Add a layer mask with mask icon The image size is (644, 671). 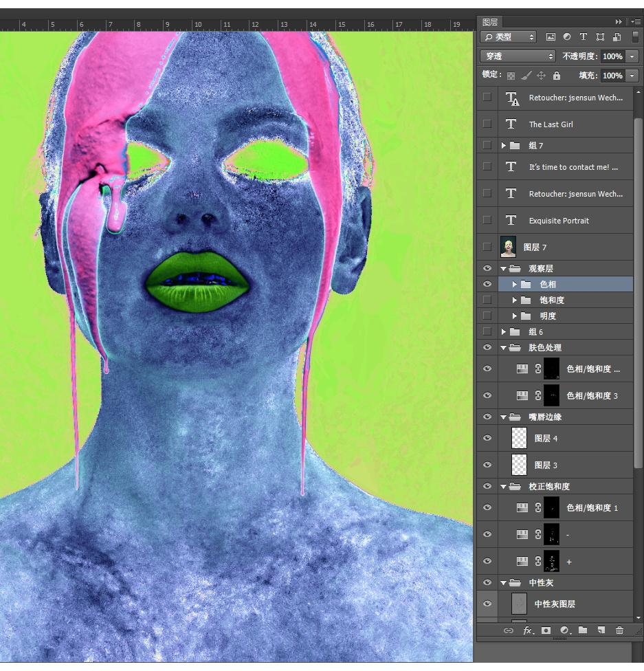(x=546, y=630)
